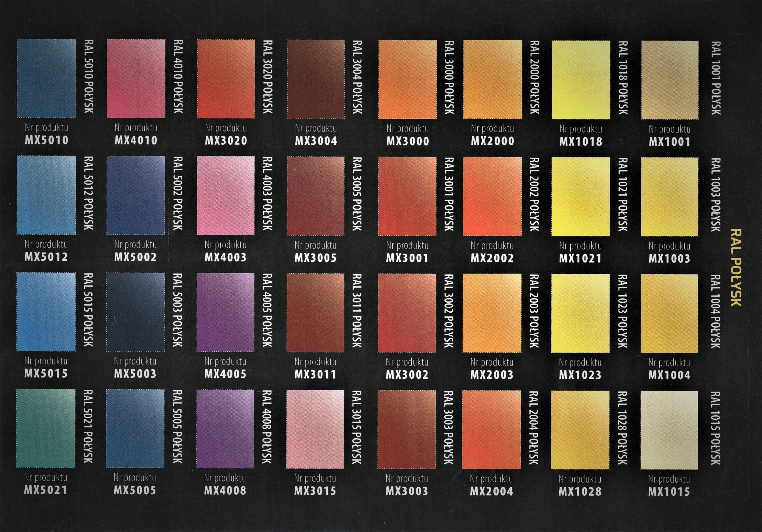Click the orange RAL 2003 swatch
762x532 pixels.
[x=492, y=313]
